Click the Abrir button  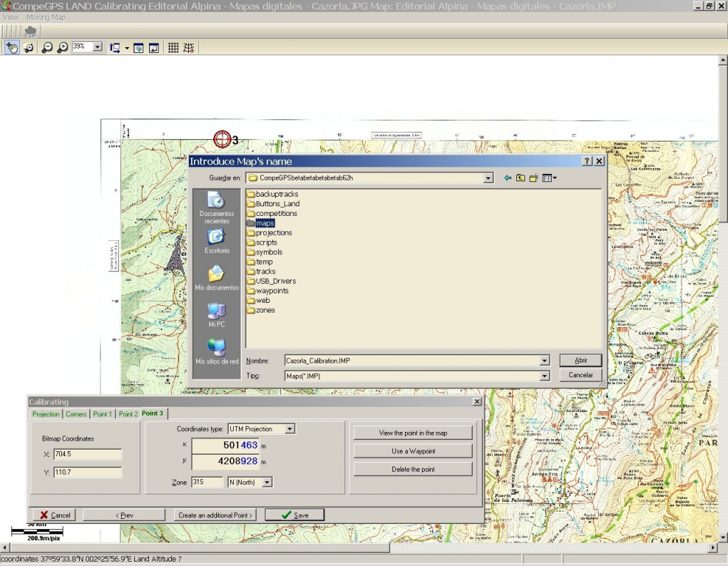[580, 360]
